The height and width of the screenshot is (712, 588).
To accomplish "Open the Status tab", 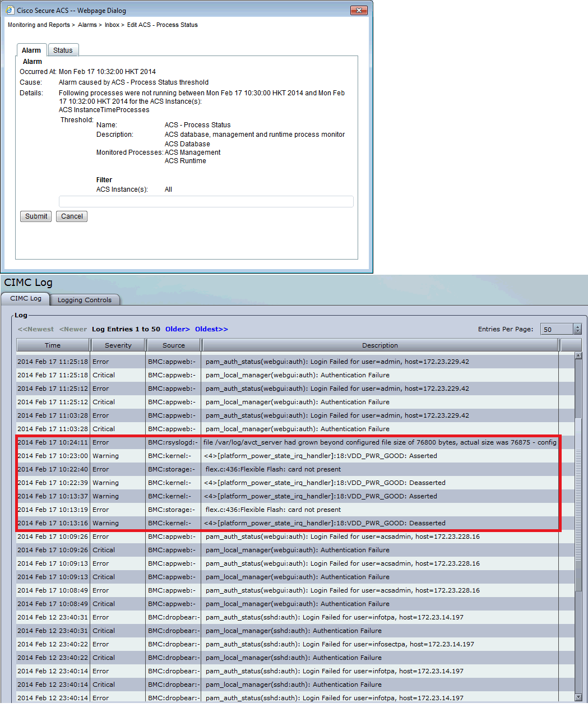I will pyautogui.click(x=63, y=50).
